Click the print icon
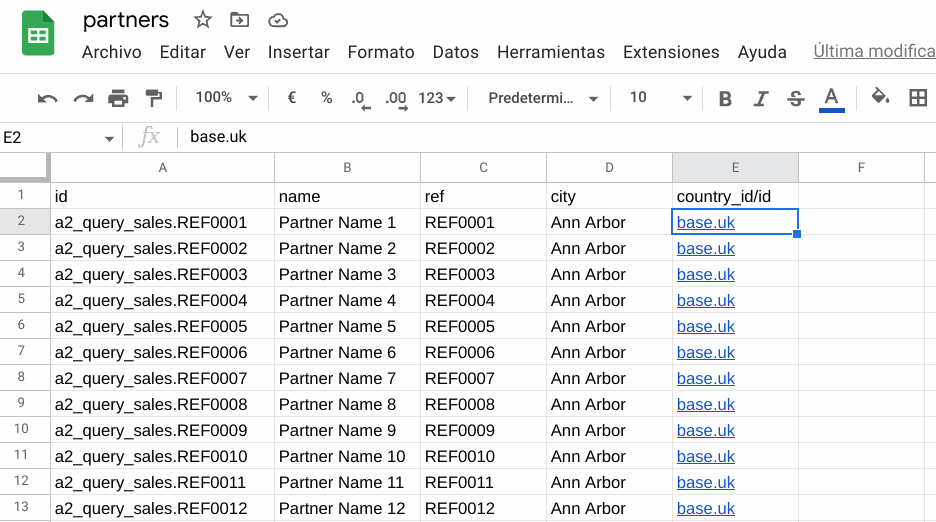936x522 pixels. click(x=118, y=98)
